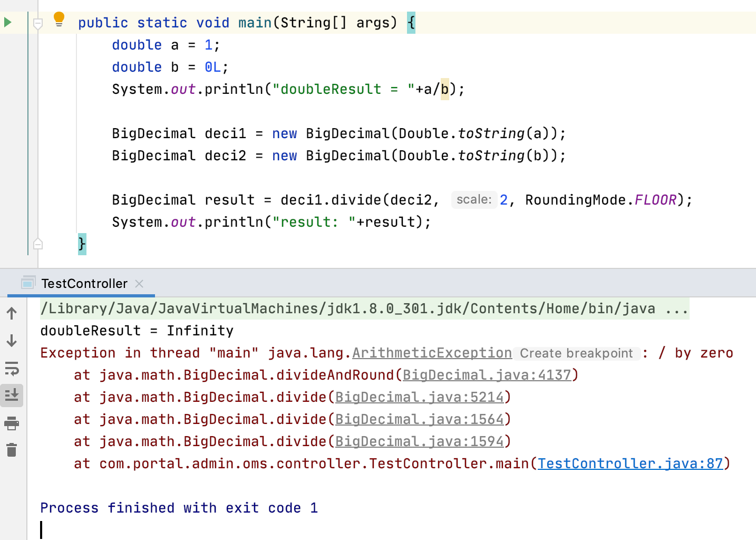Image resolution: width=756 pixels, height=540 pixels.
Task: Collapse method at closing brace fold marker
Action: click(x=38, y=244)
